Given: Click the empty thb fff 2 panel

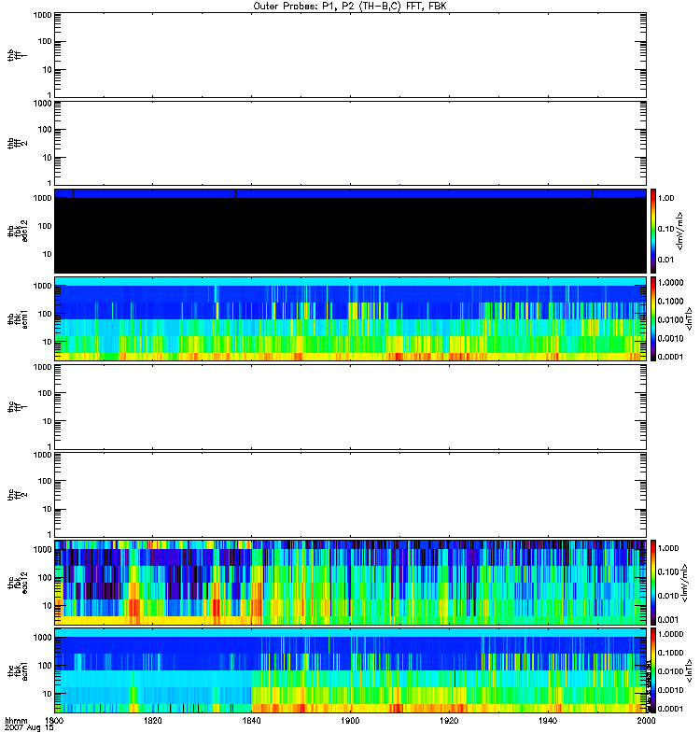Looking at the screenshot, I should click(350, 142).
